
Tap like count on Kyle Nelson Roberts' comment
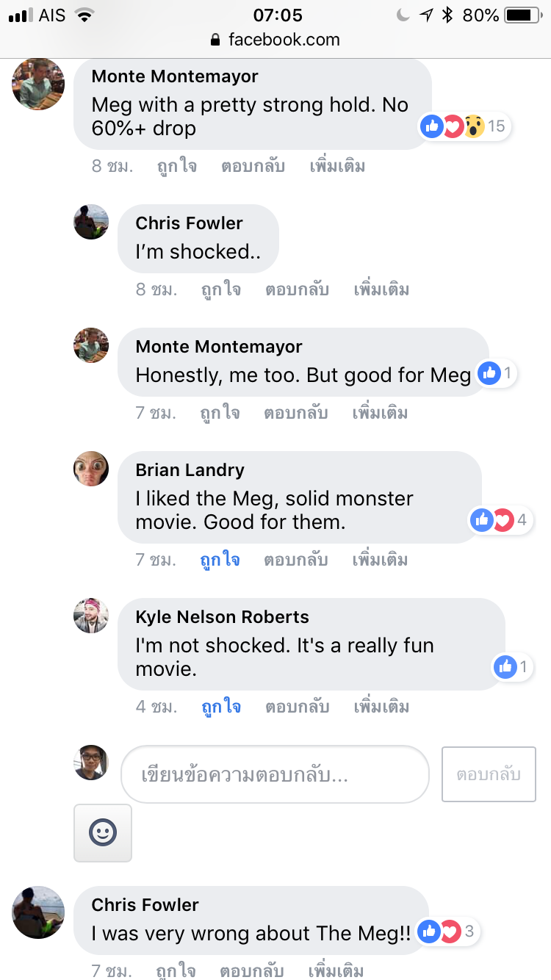coord(513,667)
